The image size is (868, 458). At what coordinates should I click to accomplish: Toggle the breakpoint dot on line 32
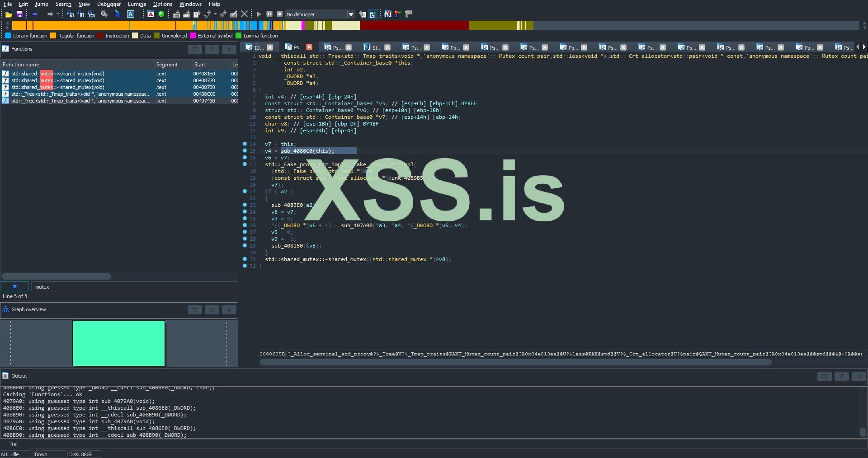[x=245, y=266]
